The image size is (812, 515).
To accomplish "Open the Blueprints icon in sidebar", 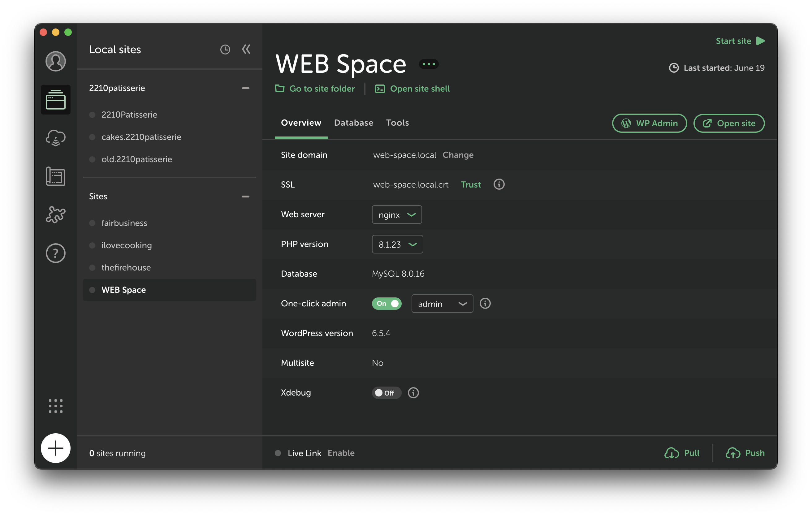I will (x=56, y=176).
